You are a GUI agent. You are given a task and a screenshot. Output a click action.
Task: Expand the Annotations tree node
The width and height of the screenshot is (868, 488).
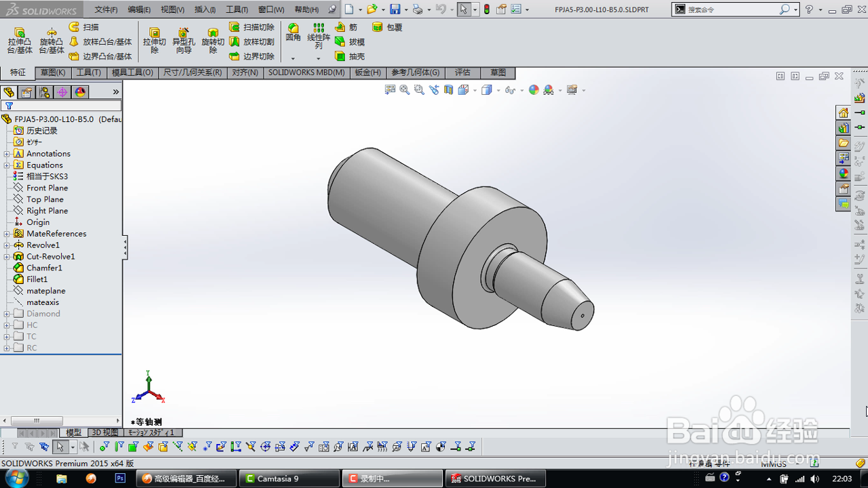point(7,154)
